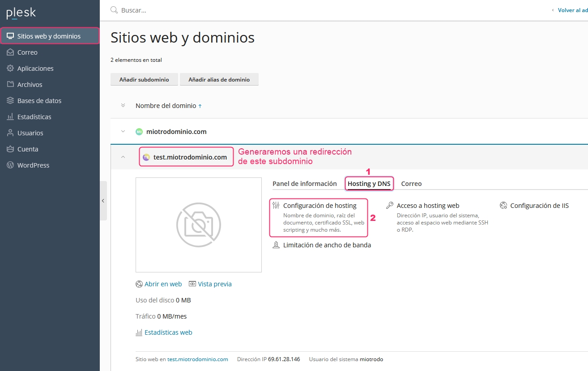
Task: Click the Usuarios person icon
Action: point(10,133)
